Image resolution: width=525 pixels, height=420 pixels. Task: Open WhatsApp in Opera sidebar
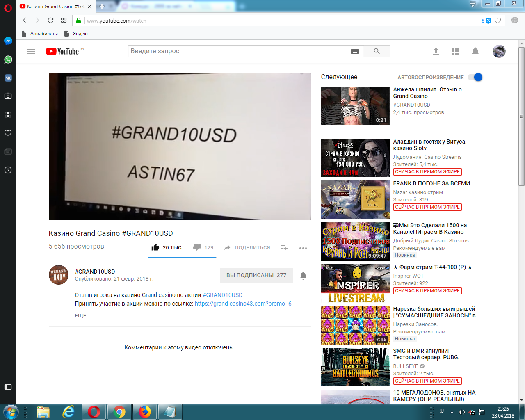pyautogui.click(x=8, y=59)
